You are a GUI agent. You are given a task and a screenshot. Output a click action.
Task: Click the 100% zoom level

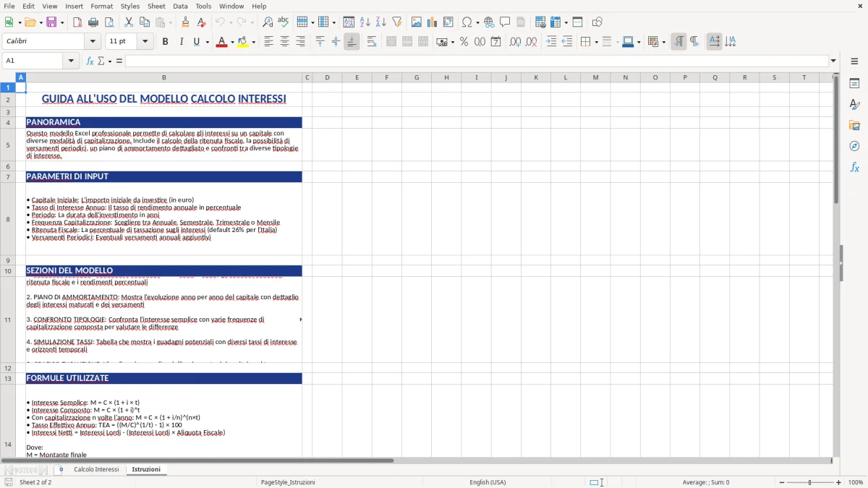click(x=856, y=482)
